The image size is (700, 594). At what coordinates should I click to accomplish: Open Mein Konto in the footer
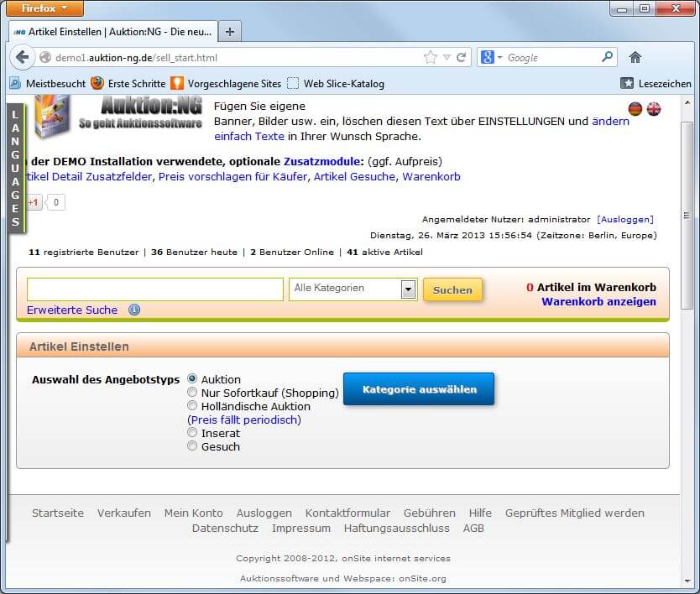(193, 513)
